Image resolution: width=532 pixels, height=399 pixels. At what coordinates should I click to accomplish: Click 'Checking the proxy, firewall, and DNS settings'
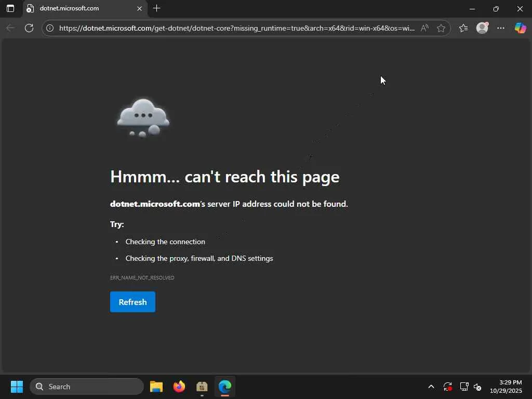coord(199,259)
